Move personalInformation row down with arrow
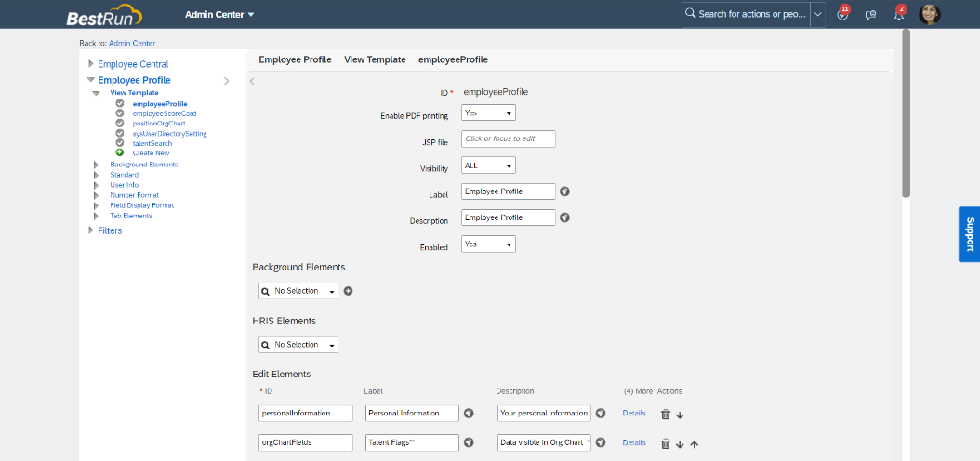 pyautogui.click(x=680, y=415)
